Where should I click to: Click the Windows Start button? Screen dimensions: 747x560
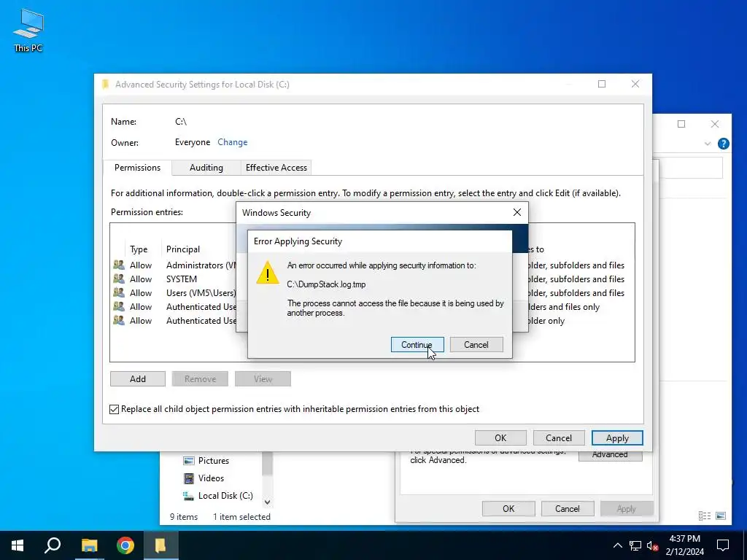coord(18,545)
